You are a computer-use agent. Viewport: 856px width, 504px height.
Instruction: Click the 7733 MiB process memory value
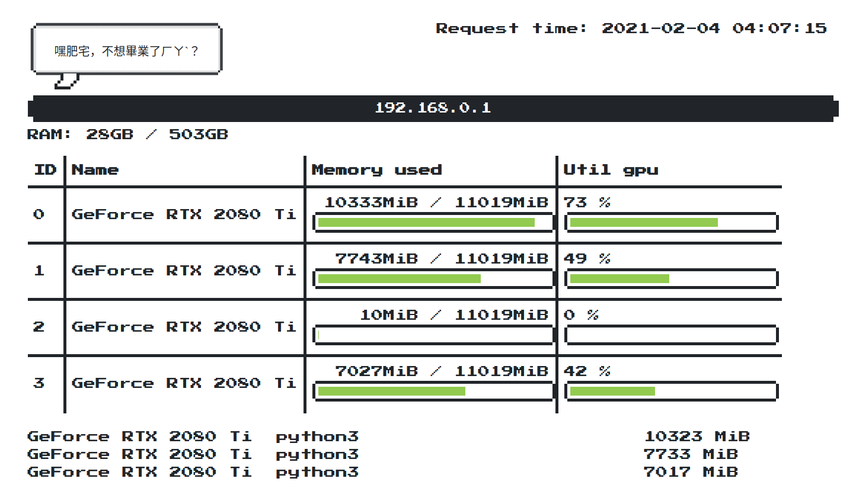point(691,454)
